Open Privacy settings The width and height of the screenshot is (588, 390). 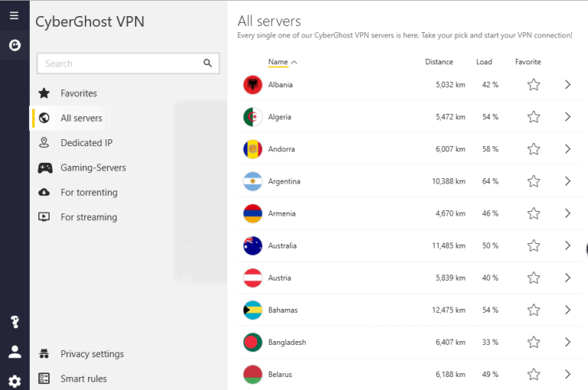click(92, 354)
